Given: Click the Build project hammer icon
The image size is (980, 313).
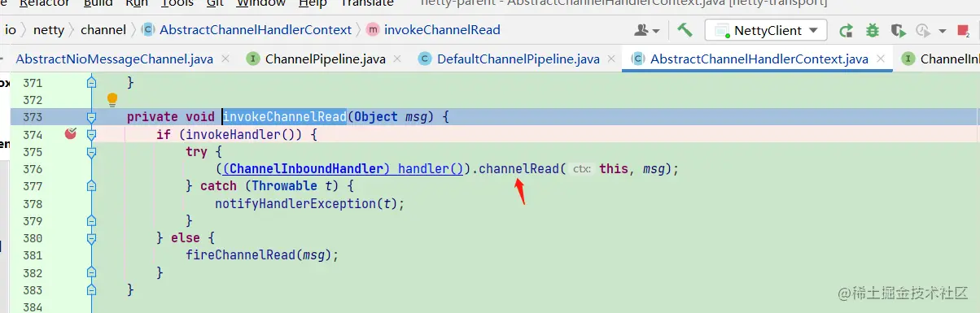Looking at the screenshot, I should point(685,30).
